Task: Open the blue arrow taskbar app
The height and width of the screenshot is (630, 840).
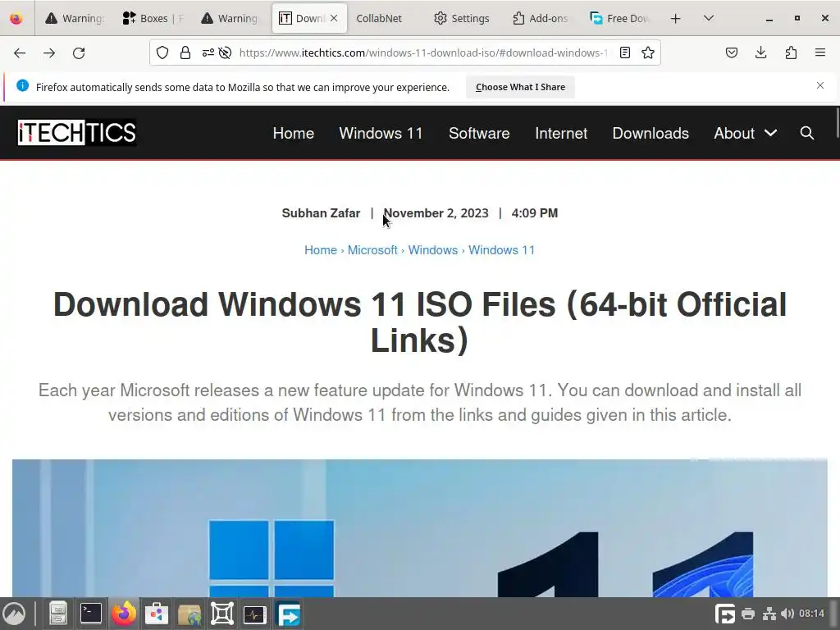Action: [288, 614]
